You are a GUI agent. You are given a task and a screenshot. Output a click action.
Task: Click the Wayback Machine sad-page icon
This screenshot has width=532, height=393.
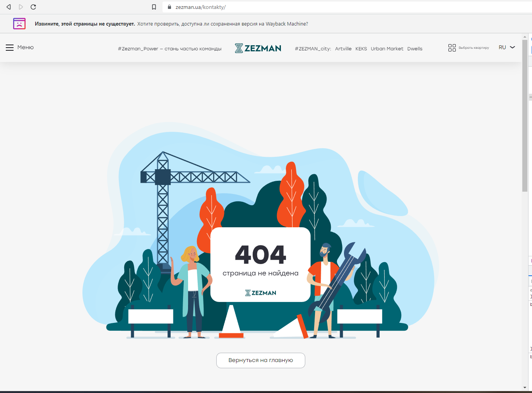click(19, 24)
